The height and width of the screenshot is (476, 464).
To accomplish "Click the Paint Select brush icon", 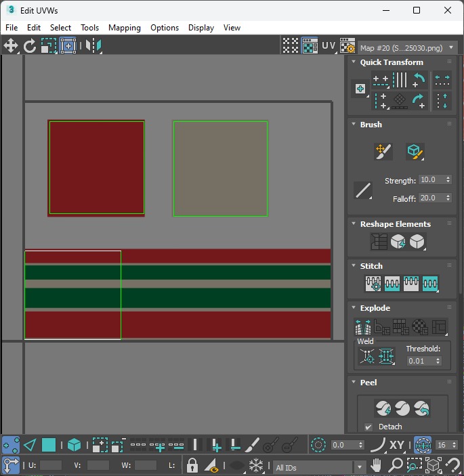I will point(252,445).
